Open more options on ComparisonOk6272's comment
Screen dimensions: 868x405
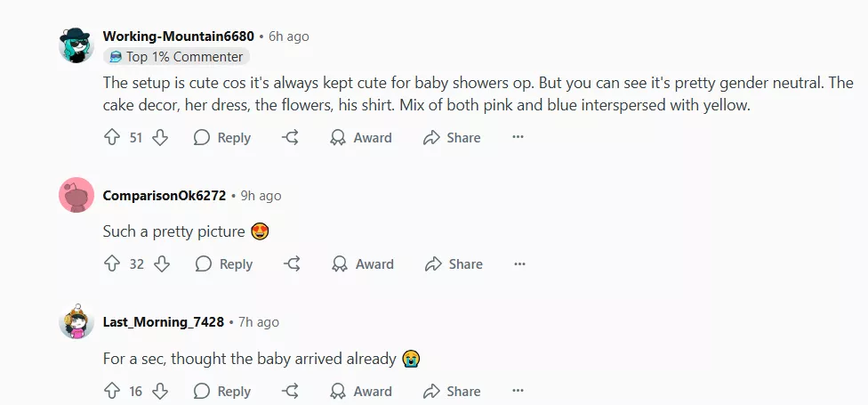coord(520,264)
